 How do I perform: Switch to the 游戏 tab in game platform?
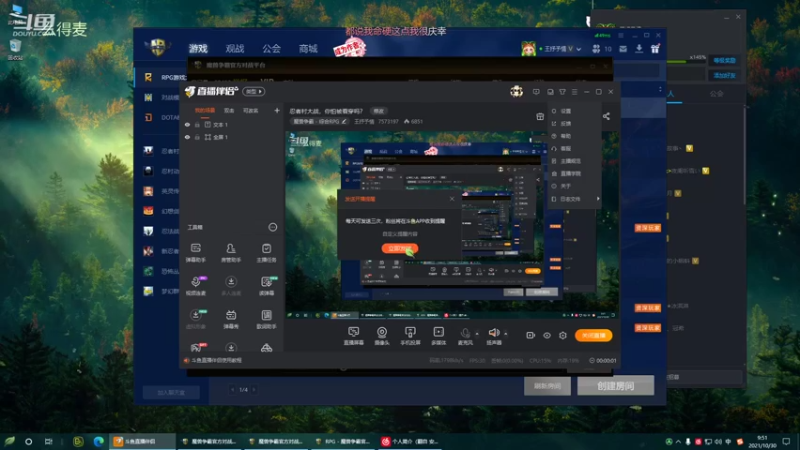point(198,48)
